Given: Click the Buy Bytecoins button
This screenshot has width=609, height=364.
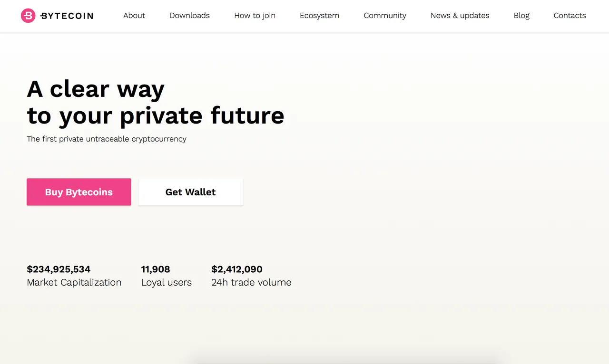Looking at the screenshot, I should click(x=79, y=192).
